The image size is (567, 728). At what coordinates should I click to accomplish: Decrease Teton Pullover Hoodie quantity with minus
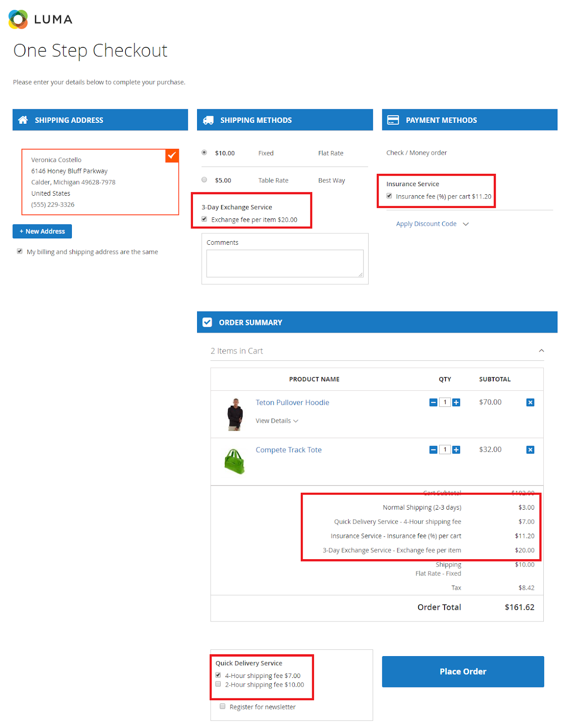click(433, 402)
